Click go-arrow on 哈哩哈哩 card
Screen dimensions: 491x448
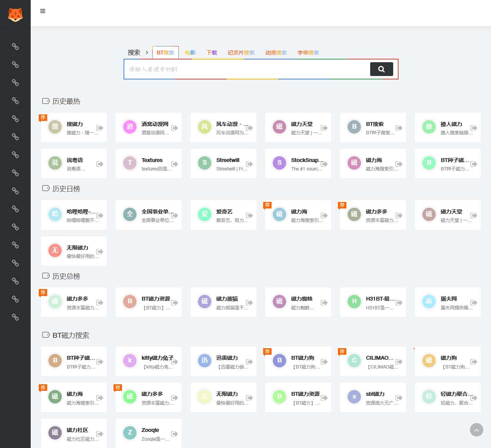point(100,215)
